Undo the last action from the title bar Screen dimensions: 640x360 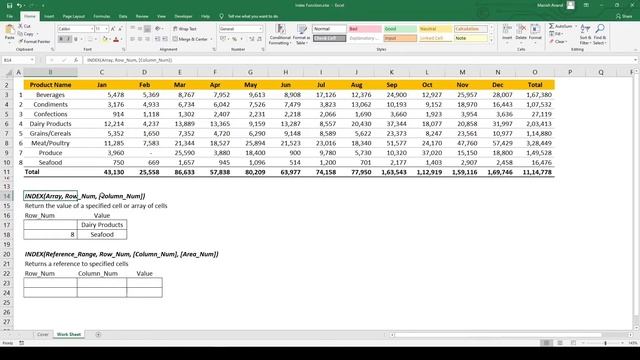(19, 6)
